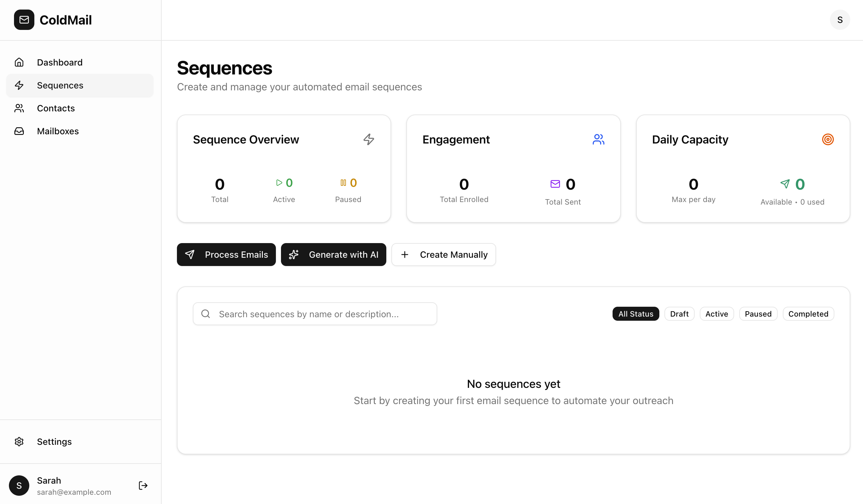Image resolution: width=863 pixels, height=504 pixels.
Task: Click the logout arrow icon beside Sarah
Action: point(143,485)
